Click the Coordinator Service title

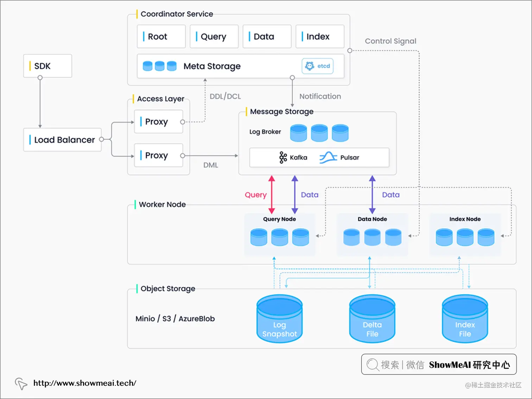pos(177,14)
